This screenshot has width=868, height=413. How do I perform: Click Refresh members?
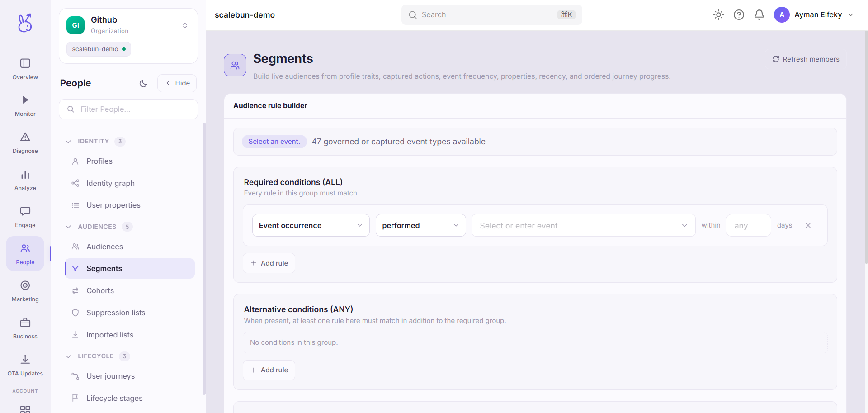(806, 59)
